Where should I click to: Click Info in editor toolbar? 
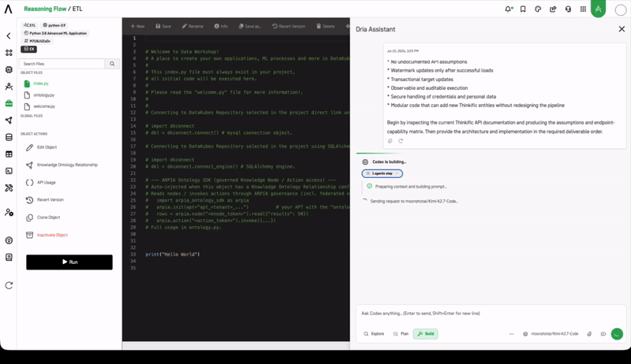pyautogui.click(x=221, y=26)
